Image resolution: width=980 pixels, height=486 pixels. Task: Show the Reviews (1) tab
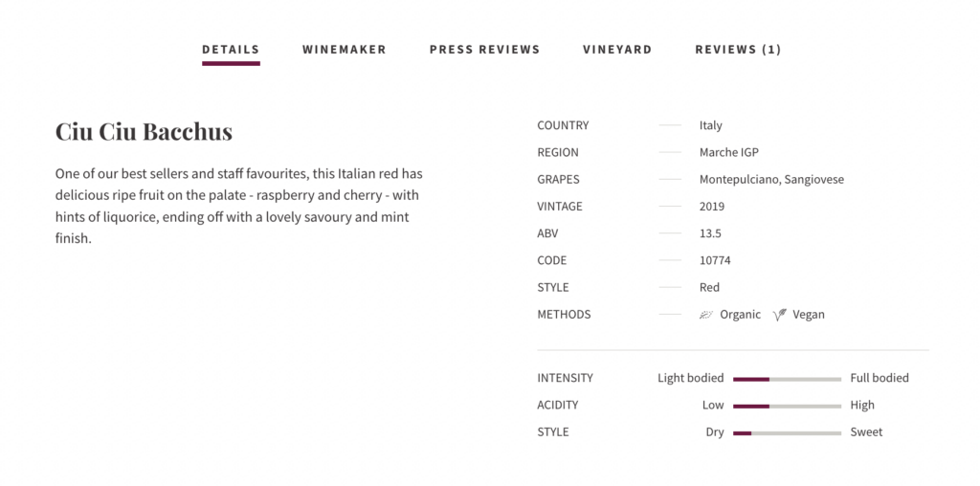[738, 50]
